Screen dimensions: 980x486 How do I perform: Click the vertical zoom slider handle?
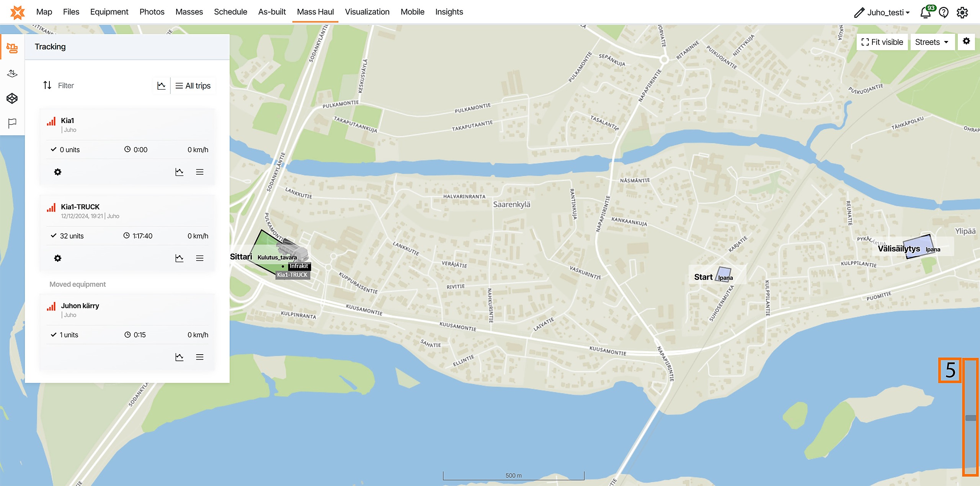click(x=970, y=418)
